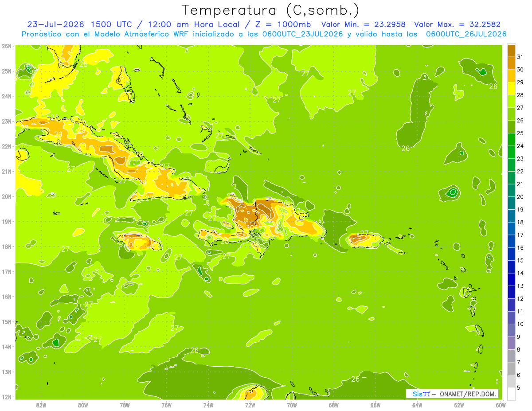Click the 60W longitude axis label
Image resolution: width=532 pixels, height=411 pixels.
coord(501,405)
